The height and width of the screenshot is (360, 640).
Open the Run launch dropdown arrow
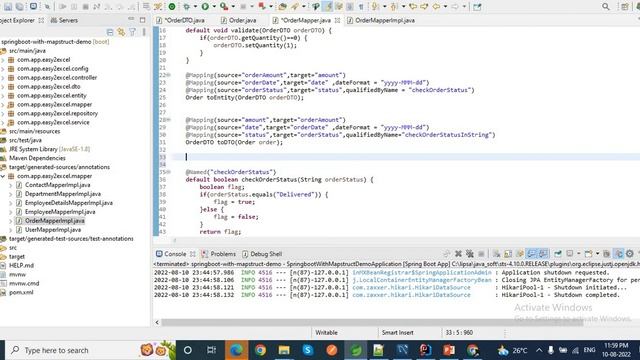[x=214, y=7]
